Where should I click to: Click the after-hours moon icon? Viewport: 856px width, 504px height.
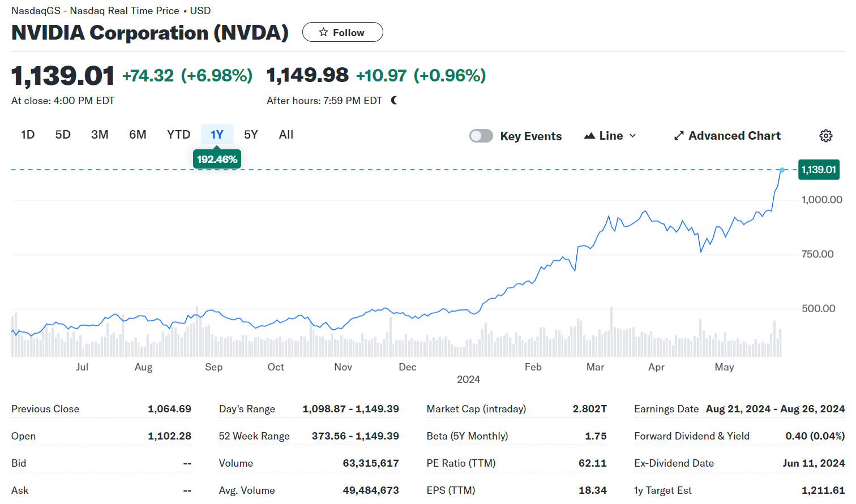pyautogui.click(x=394, y=100)
